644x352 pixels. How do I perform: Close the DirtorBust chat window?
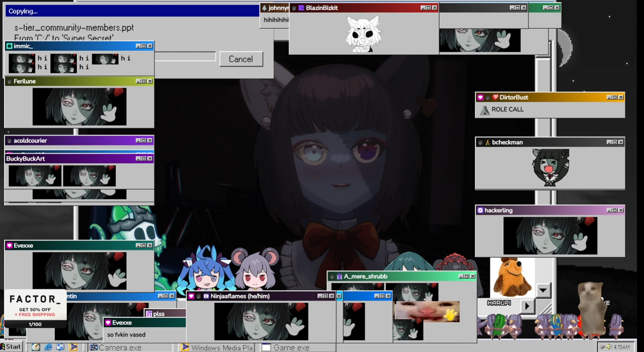621,98
